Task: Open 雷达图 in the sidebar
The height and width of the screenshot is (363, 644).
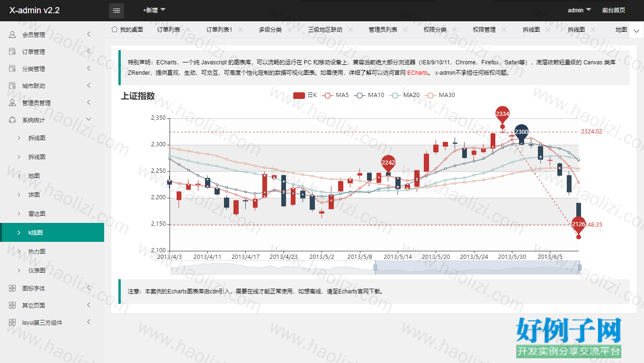Action: [37, 213]
